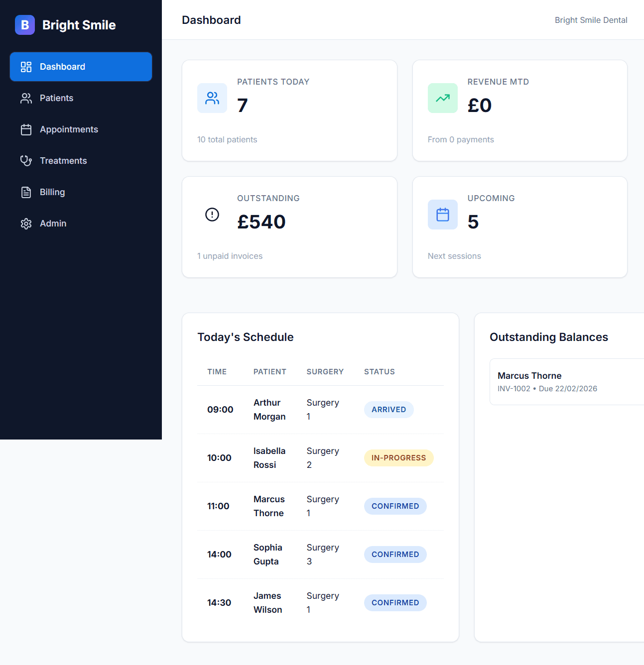
Task: Go to the Appointments section label
Action: (x=69, y=129)
